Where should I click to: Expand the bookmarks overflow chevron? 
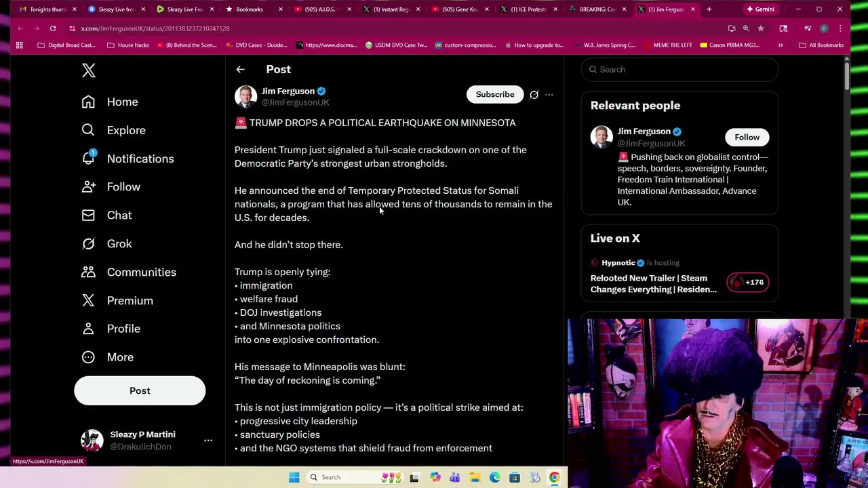[x=781, y=45]
